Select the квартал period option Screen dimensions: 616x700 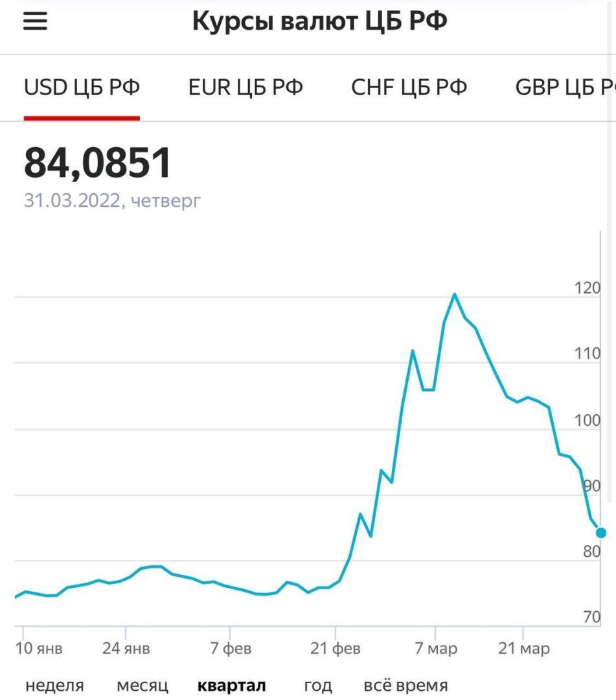[x=231, y=685]
